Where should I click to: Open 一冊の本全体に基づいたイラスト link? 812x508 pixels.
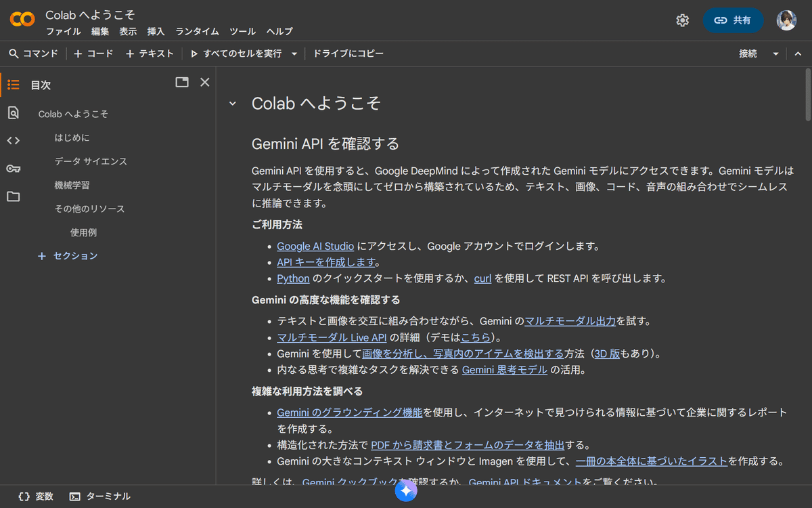coord(652,461)
